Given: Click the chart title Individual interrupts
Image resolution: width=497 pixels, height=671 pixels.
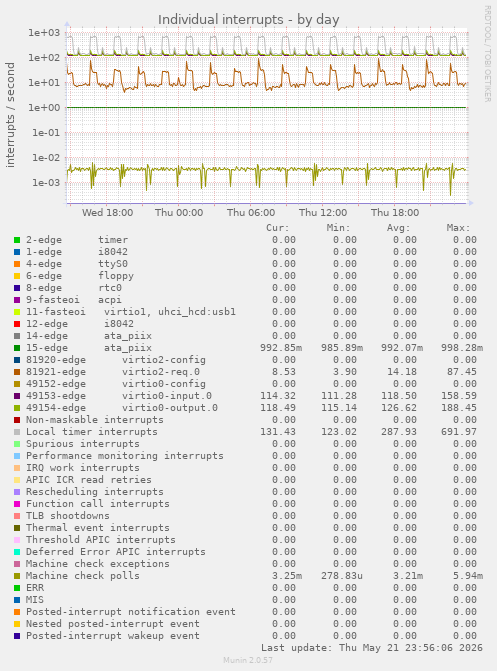Looking at the screenshot, I should tap(248, 20).
